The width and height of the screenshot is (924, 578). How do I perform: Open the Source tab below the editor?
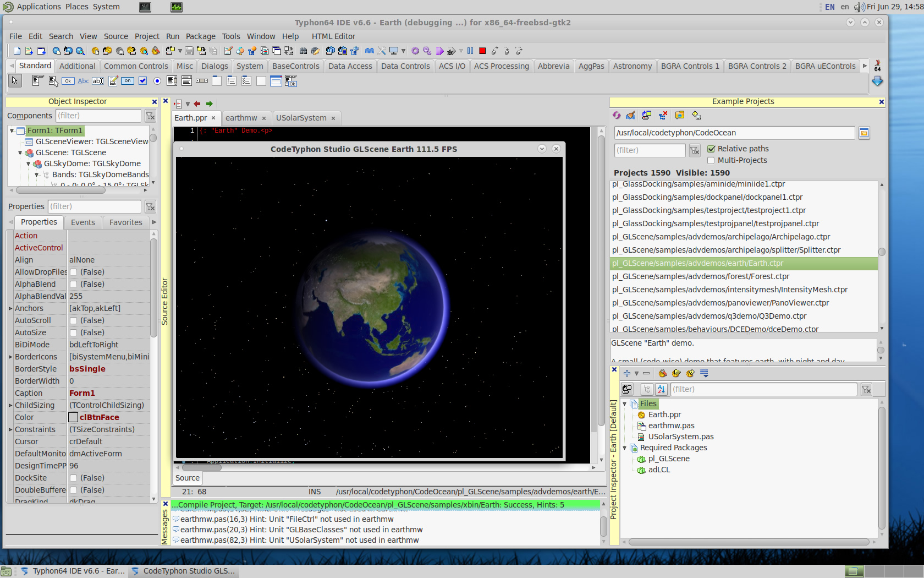(188, 478)
